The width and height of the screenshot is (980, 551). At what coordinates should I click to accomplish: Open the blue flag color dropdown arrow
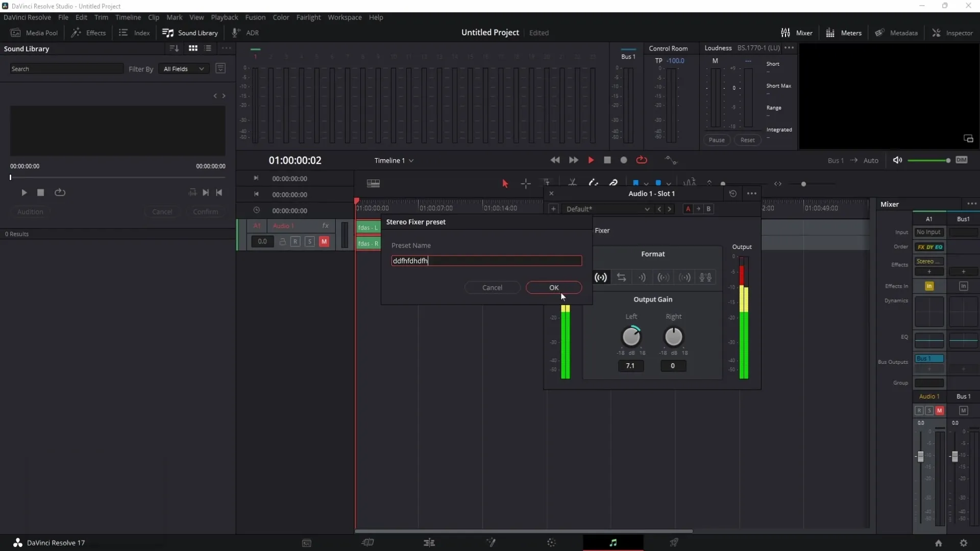(646, 184)
